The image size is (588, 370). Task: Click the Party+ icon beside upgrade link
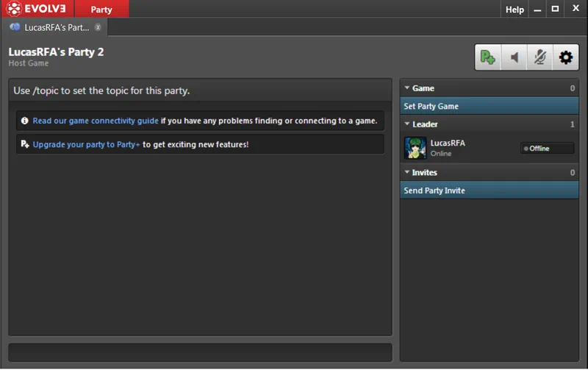pos(25,144)
